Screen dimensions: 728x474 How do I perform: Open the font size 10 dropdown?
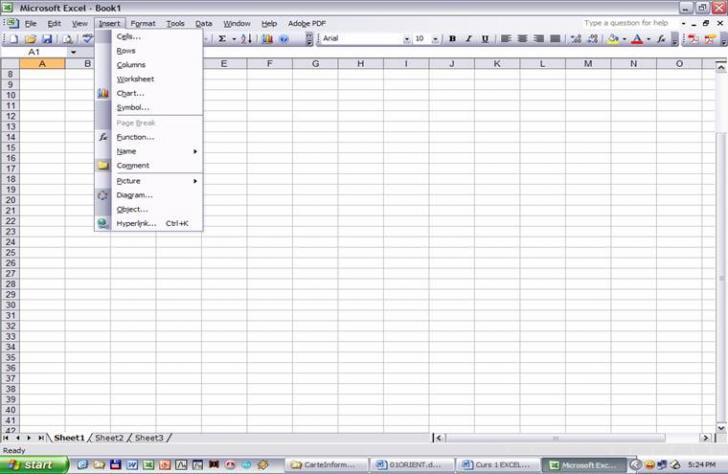tap(435, 39)
